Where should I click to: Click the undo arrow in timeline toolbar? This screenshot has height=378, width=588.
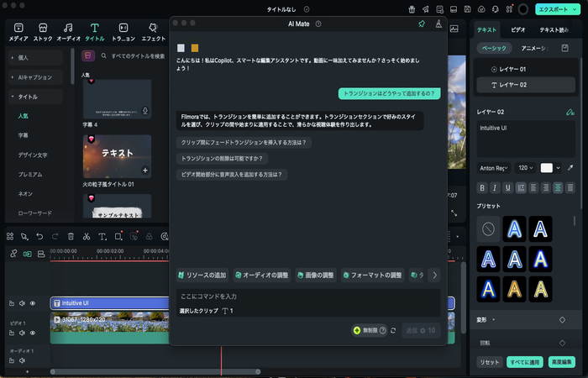[x=39, y=237]
